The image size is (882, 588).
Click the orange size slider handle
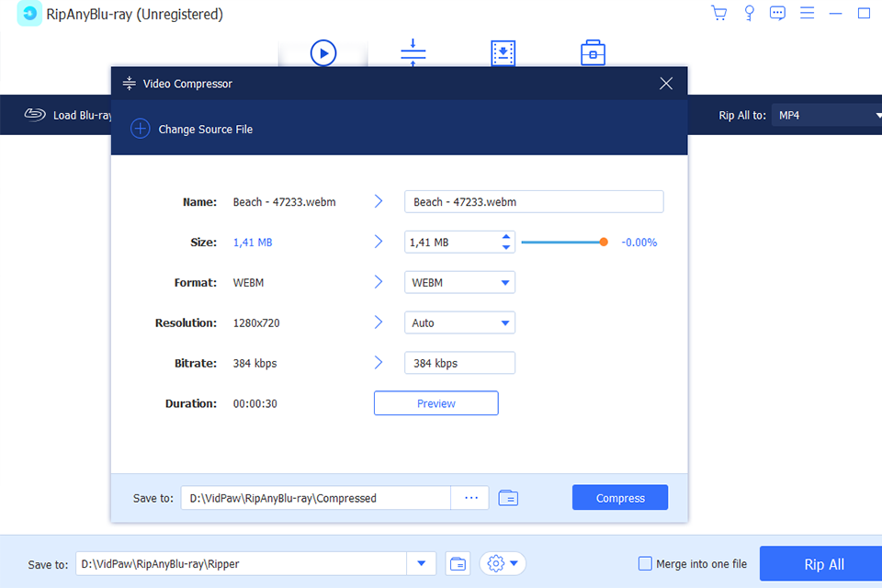tap(604, 243)
